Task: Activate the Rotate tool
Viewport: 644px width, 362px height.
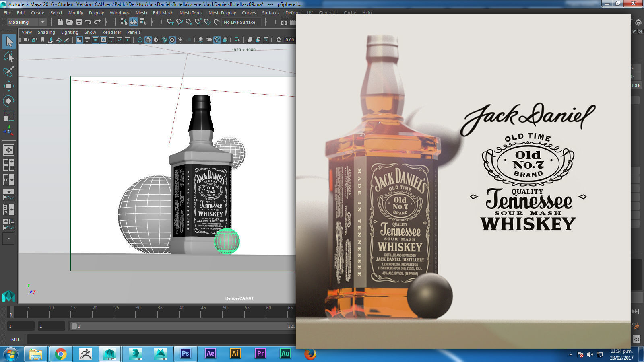Action: click(x=9, y=101)
